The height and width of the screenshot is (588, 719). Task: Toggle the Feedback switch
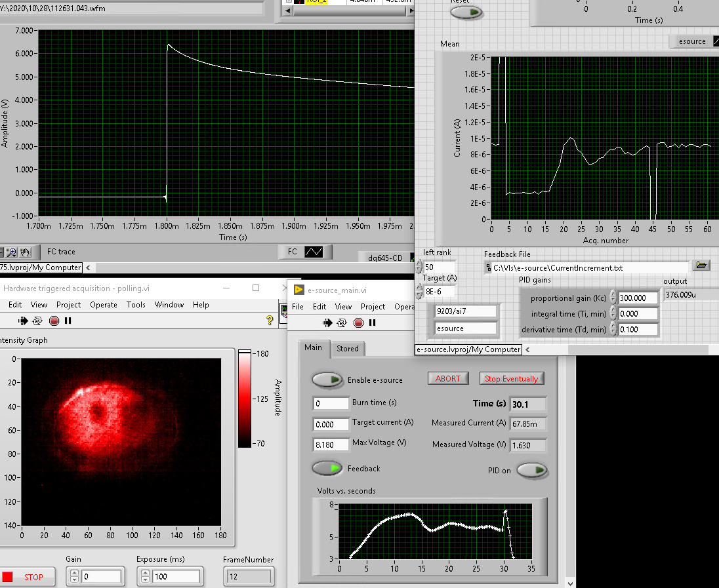pyautogui.click(x=327, y=468)
